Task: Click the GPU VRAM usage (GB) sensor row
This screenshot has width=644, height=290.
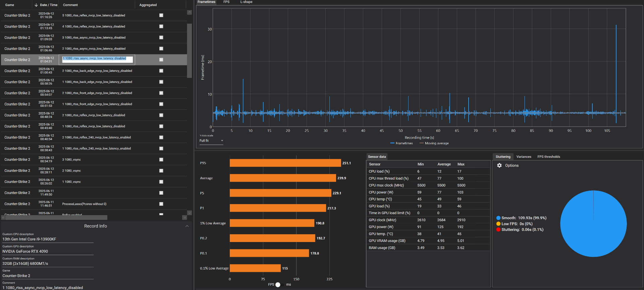Action: pyautogui.click(x=428, y=241)
